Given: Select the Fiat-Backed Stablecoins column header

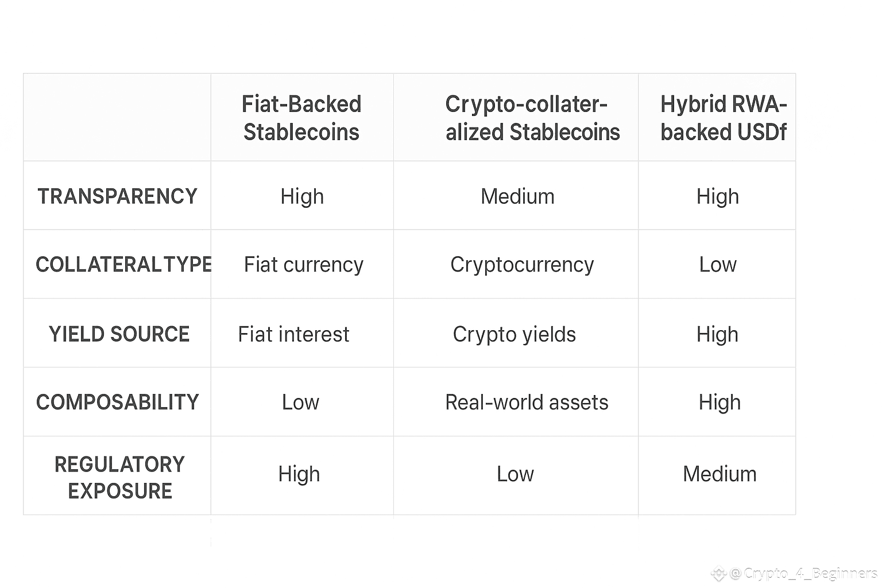Looking at the screenshot, I should pyautogui.click(x=301, y=118).
